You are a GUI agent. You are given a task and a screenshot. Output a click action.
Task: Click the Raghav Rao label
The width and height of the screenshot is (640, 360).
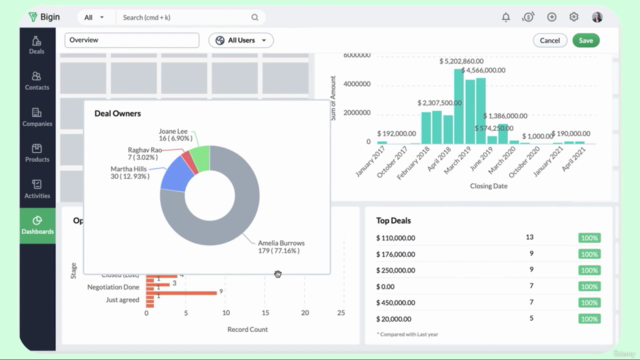pos(144,153)
